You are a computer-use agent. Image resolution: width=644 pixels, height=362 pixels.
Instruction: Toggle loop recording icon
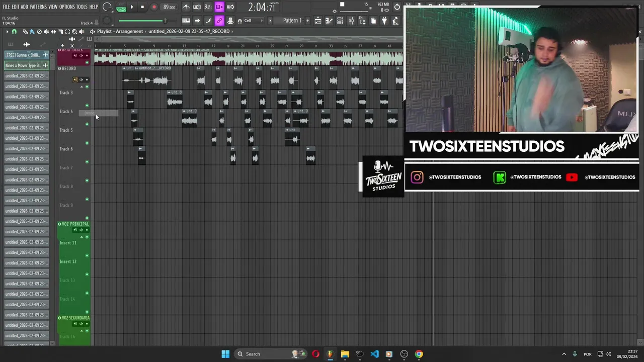point(230,7)
